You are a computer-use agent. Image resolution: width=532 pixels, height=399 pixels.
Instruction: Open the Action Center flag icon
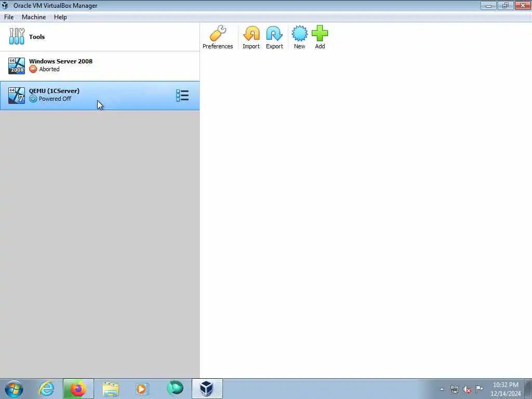pyautogui.click(x=479, y=389)
